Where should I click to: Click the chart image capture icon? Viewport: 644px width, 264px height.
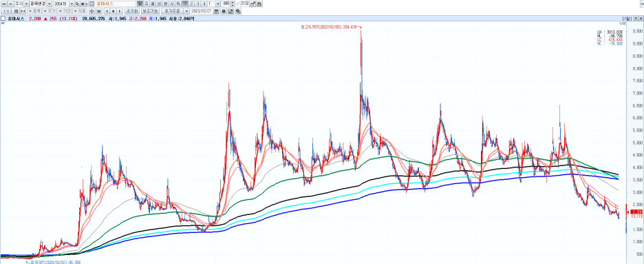pyautogui.click(x=230, y=11)
